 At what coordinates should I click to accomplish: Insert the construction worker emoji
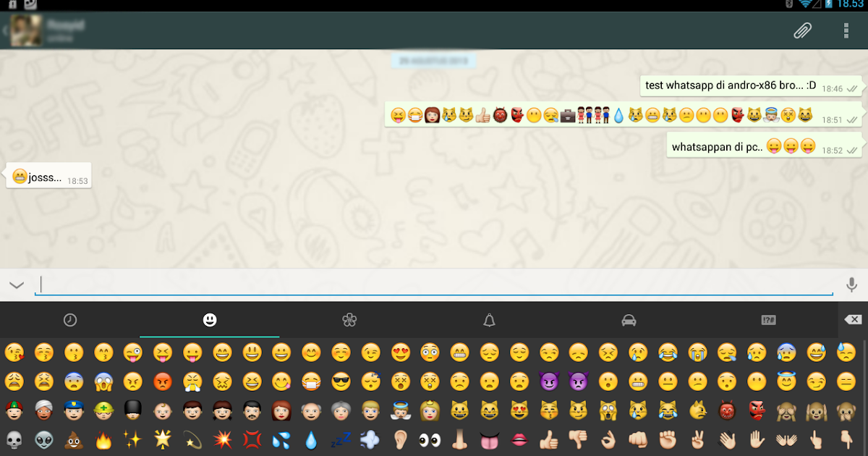103,410
